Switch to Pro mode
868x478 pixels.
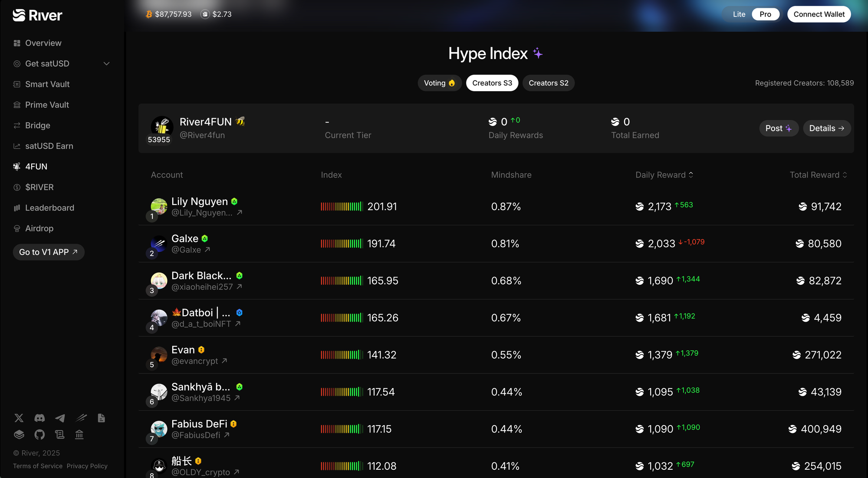pos(765,14)
